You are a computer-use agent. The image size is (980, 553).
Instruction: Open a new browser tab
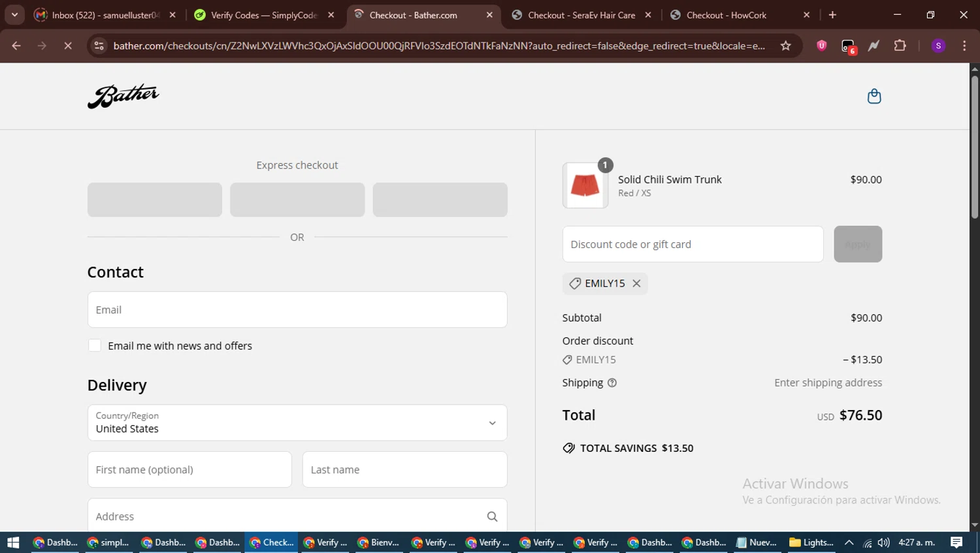point(832,14)
